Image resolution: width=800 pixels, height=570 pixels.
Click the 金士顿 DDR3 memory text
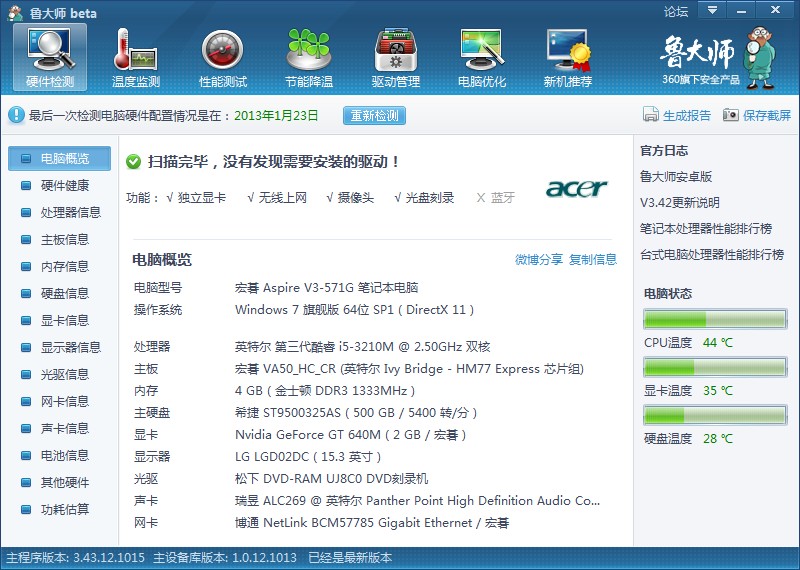pos(325,391)
